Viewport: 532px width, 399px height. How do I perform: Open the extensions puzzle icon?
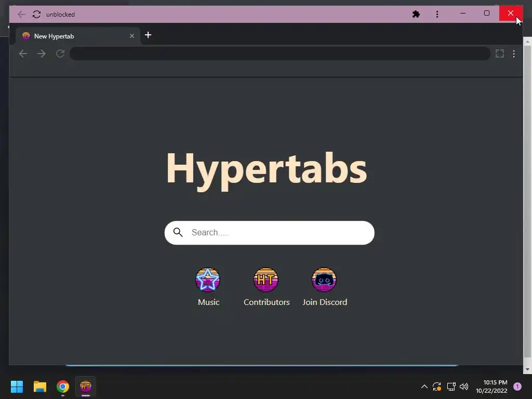pyautogui.click(x=416, y=14)
